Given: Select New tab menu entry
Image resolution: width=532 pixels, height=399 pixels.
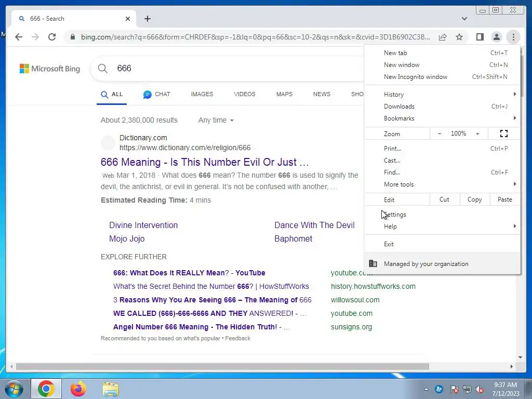Looking at the screenshot, I should [442, 53].
